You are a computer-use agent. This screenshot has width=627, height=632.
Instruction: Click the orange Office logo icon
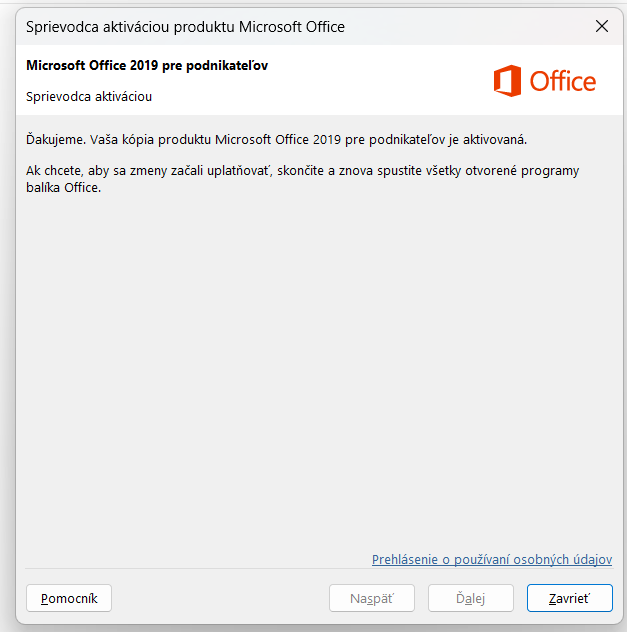click(507, 81)
